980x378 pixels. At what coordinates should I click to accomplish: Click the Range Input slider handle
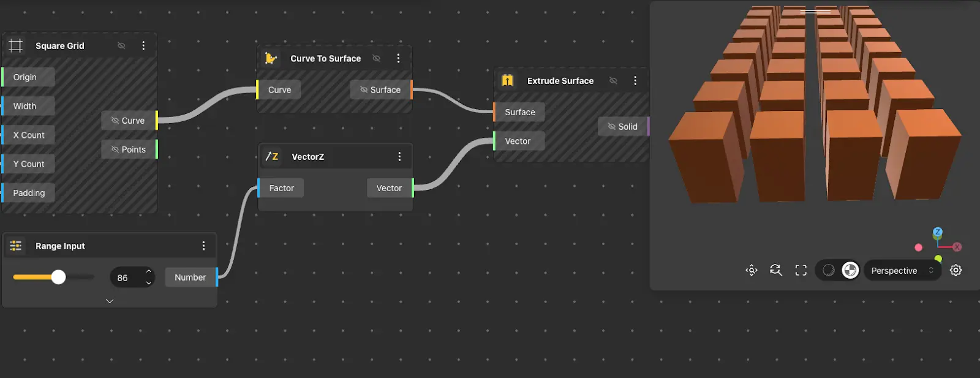point(58,277)
